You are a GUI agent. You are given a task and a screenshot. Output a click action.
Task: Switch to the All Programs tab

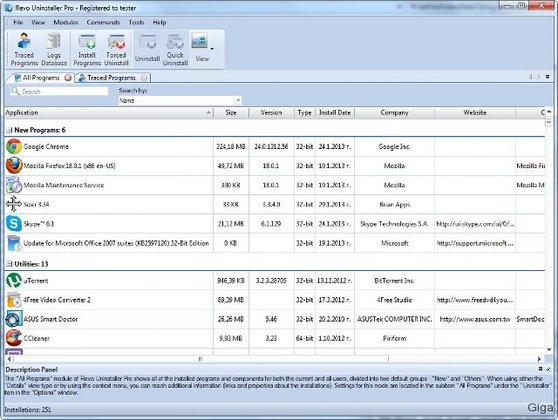[40, 78]
